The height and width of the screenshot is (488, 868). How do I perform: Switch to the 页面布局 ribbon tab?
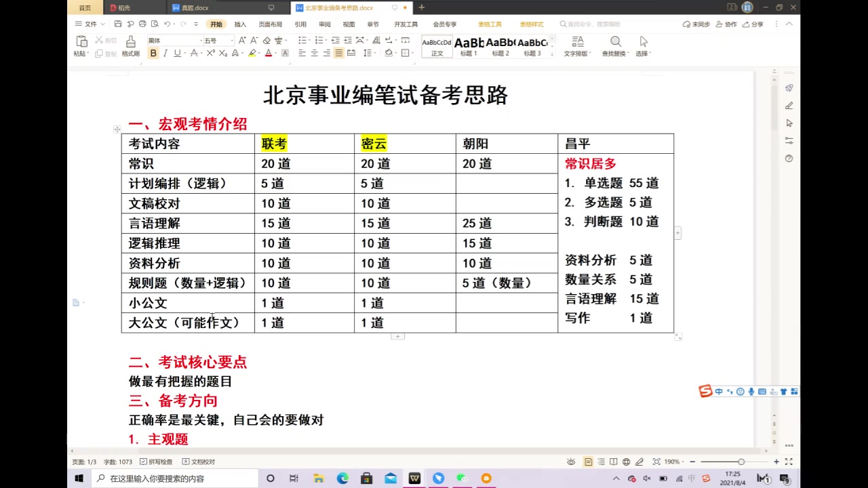tap(270, 24)
